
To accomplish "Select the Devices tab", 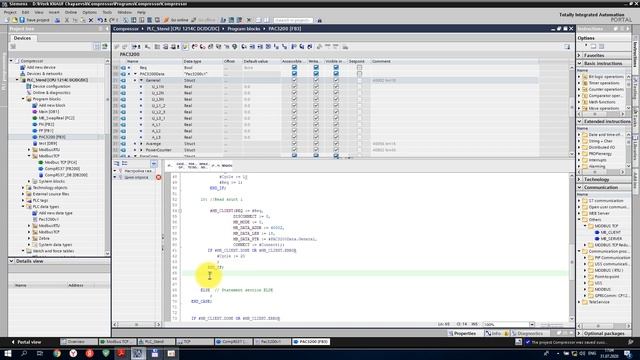I will pos(22,38).
